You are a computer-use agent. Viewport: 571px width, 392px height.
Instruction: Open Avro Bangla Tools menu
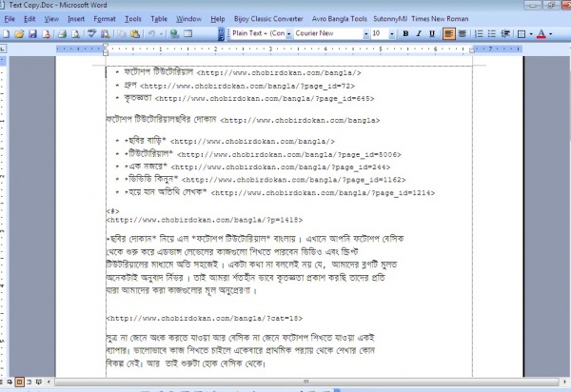(340, 19)
